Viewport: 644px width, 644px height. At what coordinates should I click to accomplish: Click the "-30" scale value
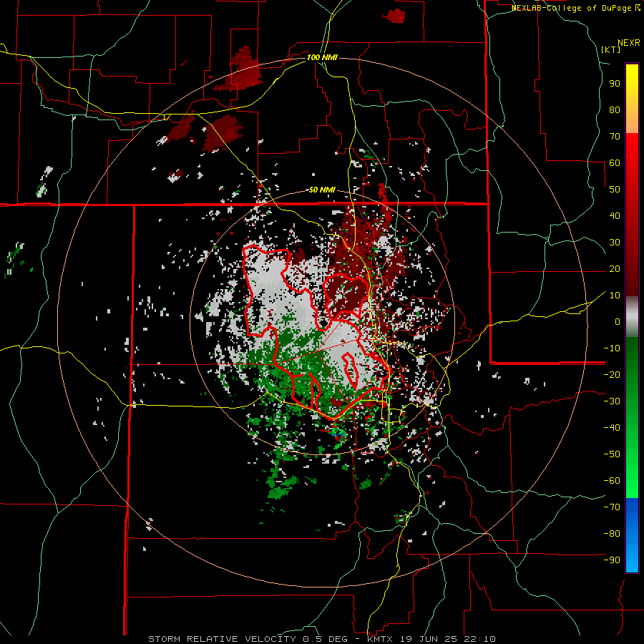click(x=612, y=401)
